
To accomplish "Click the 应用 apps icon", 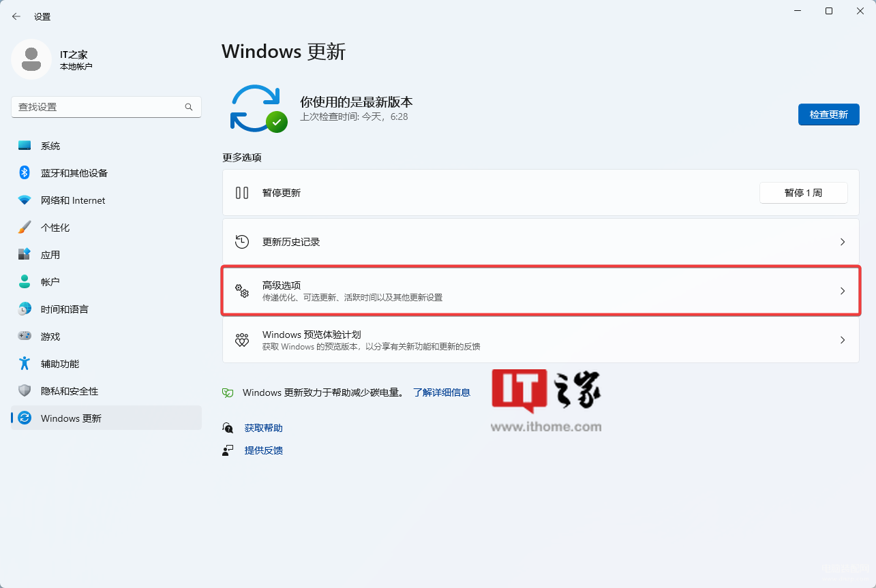I will tap(25, 255).
